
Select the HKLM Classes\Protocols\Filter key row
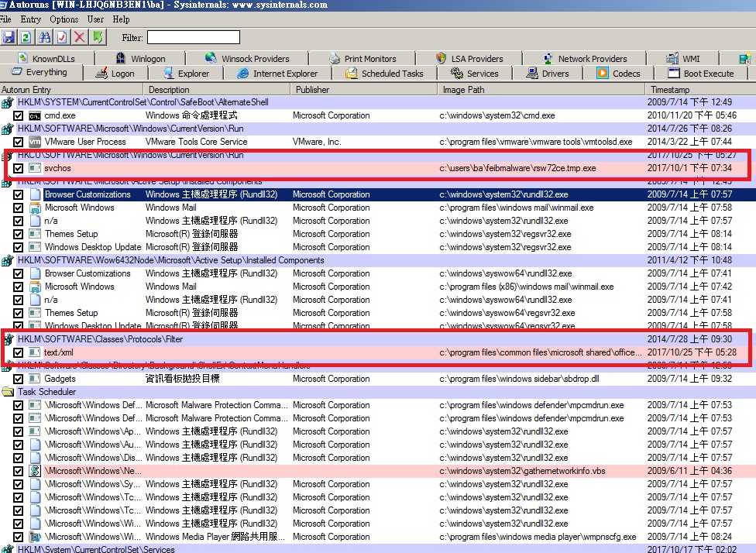point(378,339)
